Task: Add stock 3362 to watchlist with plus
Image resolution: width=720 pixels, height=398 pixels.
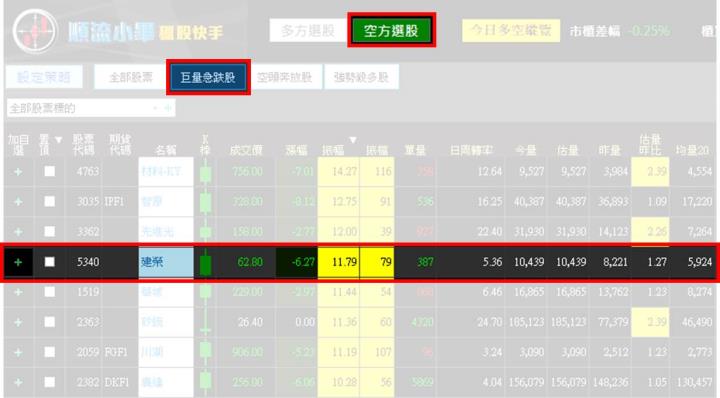Action: tap(18, 231)
